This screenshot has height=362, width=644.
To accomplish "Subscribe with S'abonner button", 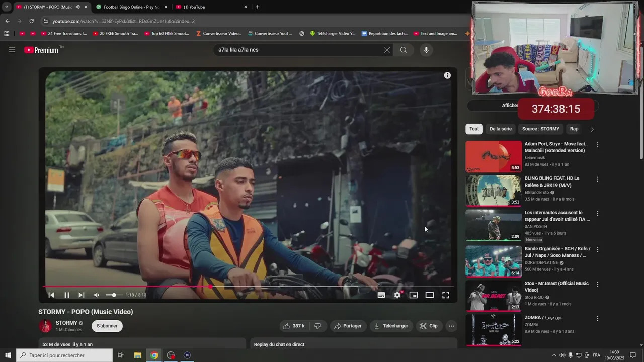I will pyautogui.click(x=107, y=326).
